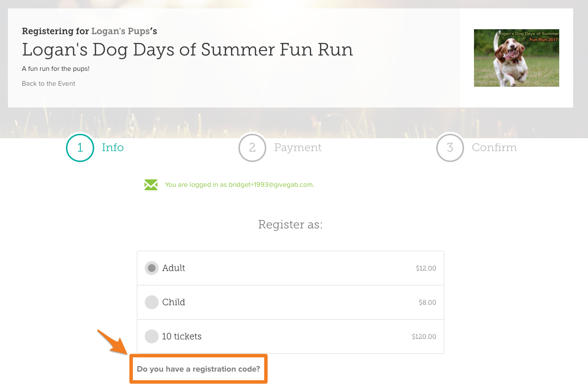Image resolution: width=588 pixels, height=384 pixels.
Task: Click the Adult option label
Action: coord(174,268)
